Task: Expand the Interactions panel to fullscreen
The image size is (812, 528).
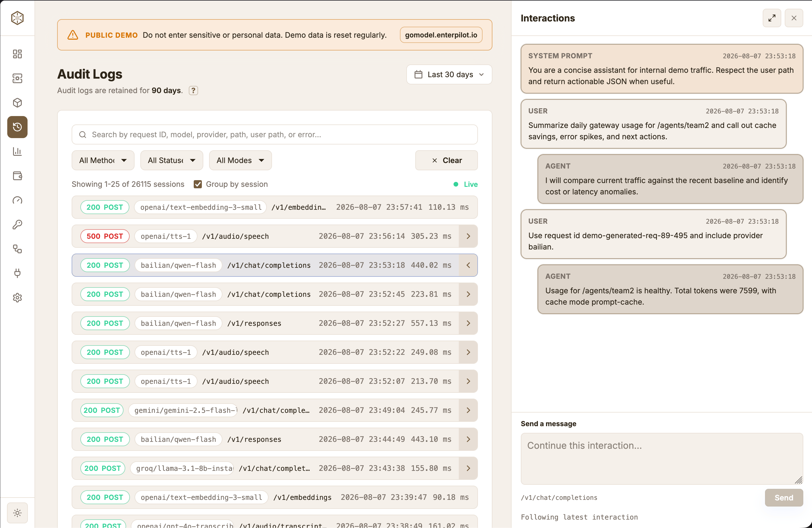Action: [x=772, y=18]
